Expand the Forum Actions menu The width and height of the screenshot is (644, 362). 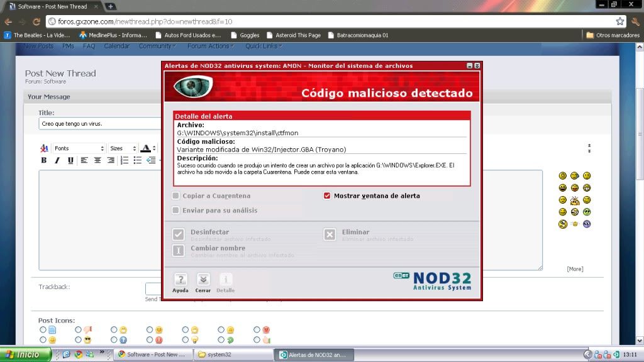[x=211, y=46]
